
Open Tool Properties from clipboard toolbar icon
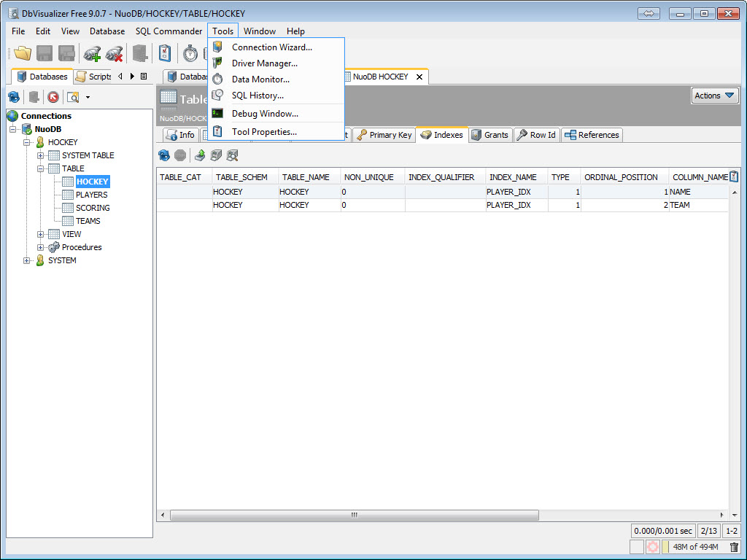pyautogui.click(x=165, y=53)
